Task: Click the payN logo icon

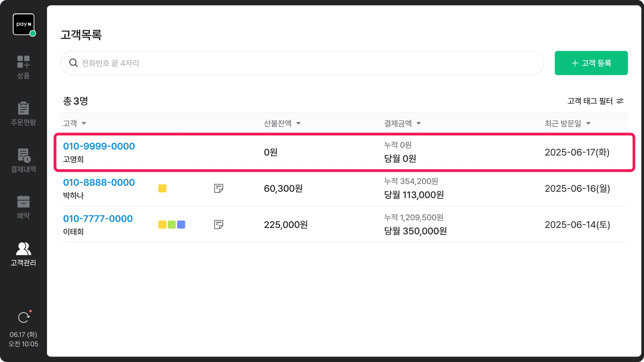Action: 24,24
